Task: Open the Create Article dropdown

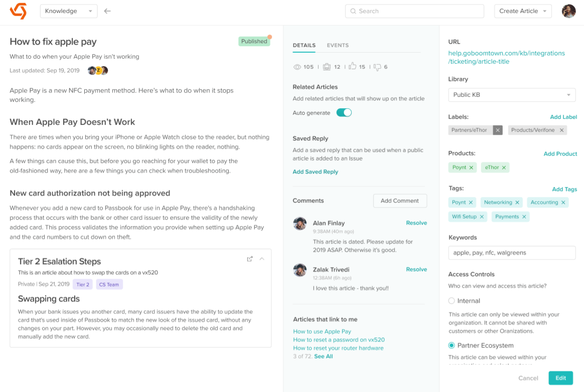Action: coord(523,11)
